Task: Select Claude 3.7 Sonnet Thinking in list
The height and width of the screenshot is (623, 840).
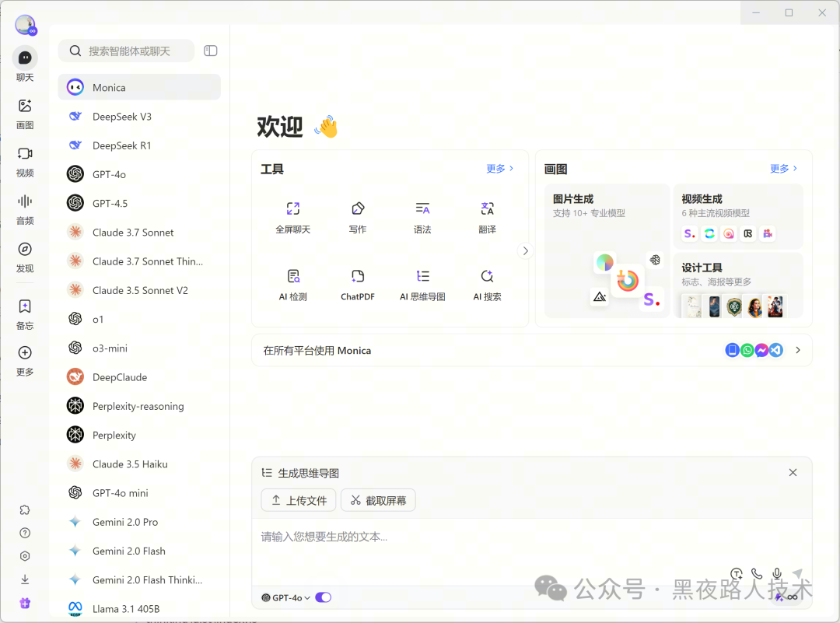Action: point(139,261)
